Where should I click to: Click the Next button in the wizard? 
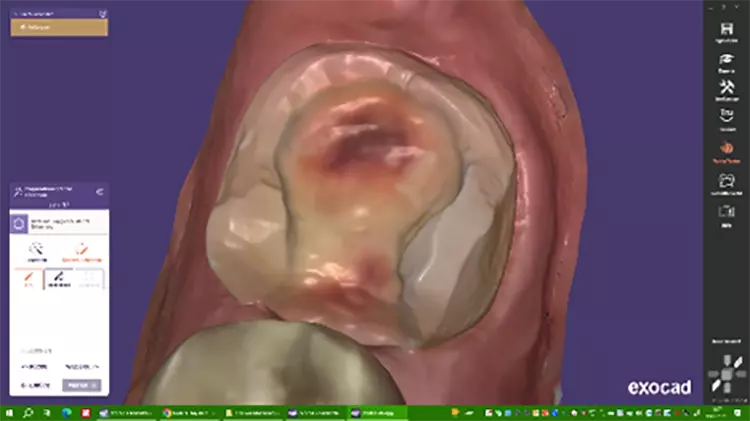(81, 384)
